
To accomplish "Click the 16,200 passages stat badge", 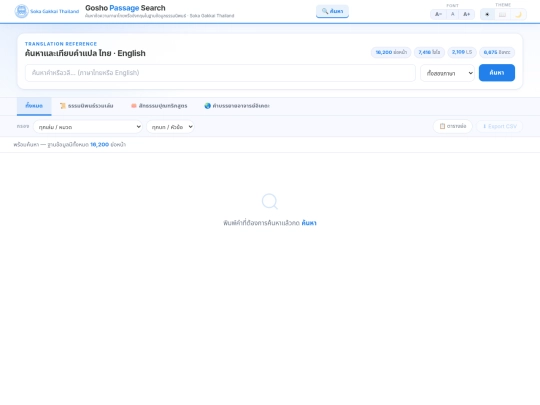I will (391, 52).
